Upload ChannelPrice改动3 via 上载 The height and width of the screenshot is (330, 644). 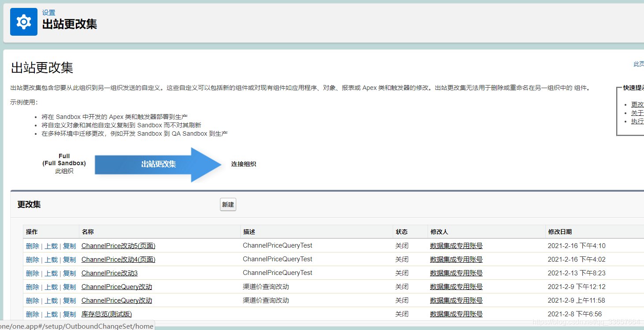51,273
